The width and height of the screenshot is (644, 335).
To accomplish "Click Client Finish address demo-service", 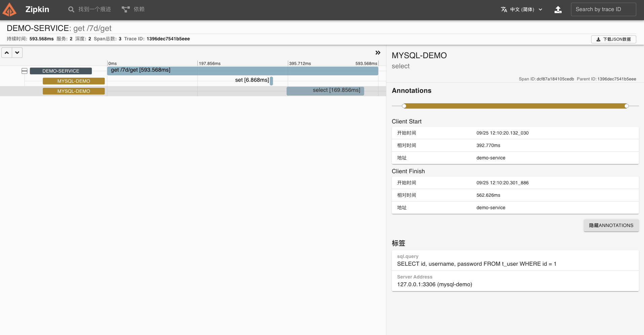I will click(x=491, y=208).
